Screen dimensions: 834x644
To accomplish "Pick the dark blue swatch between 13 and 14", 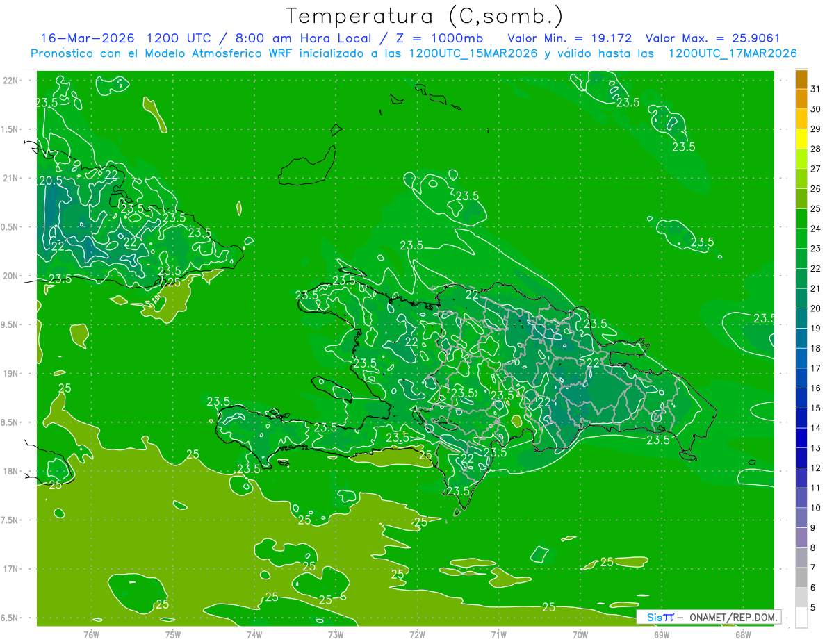I will tap(801, 438).
